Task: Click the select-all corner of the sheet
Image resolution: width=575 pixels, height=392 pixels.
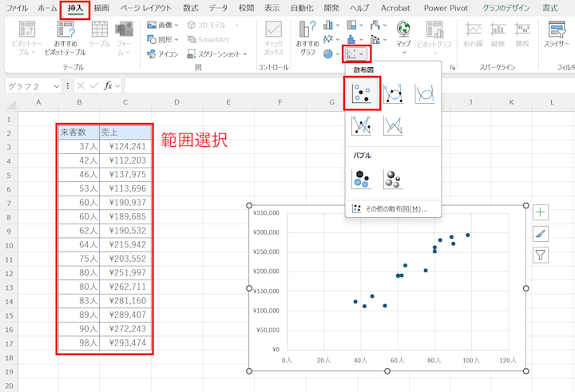Action: [11, 105]
